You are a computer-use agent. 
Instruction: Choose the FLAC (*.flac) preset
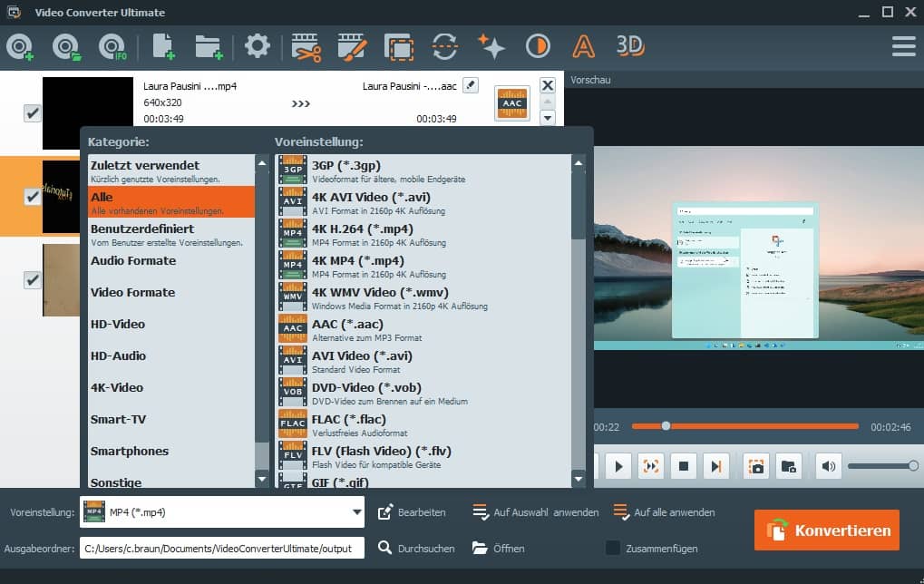coord(349,420)
